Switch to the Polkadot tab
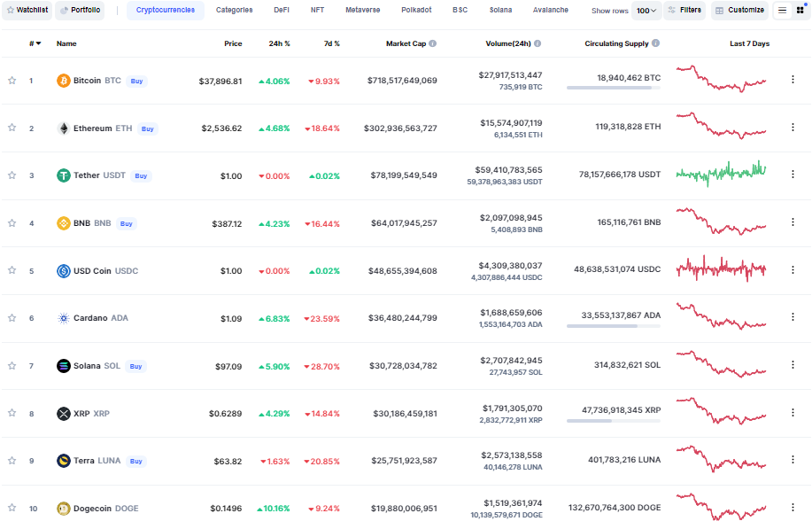The height and width of the screenshot is (529, 812). (x=416, y=10)
